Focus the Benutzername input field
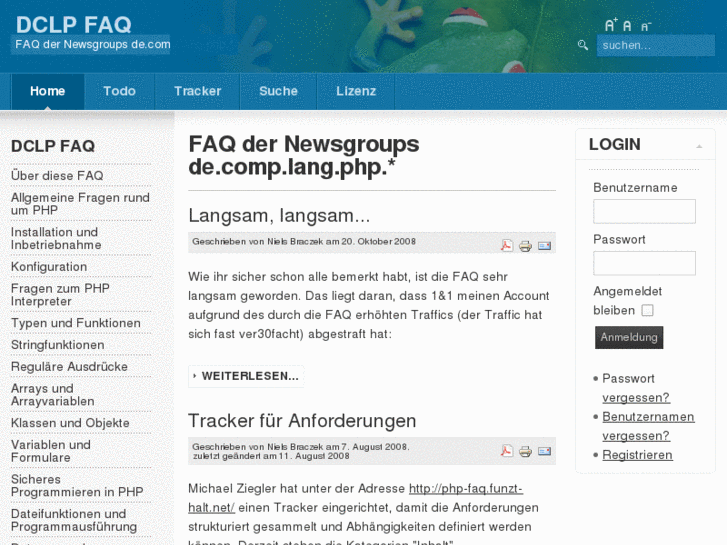Screen dimensions: 727x545 tap(644, 212)
